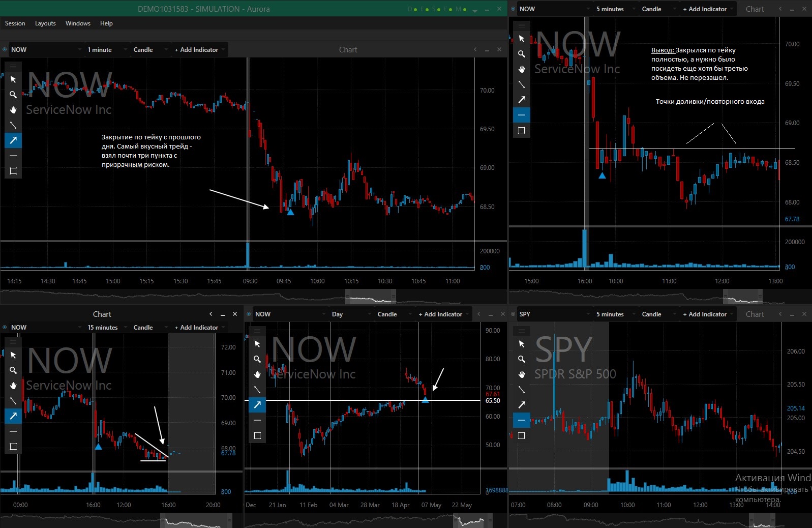This screenshot has width=812, height=528.
Task: Open the Layouts menu
Action: 45,23
